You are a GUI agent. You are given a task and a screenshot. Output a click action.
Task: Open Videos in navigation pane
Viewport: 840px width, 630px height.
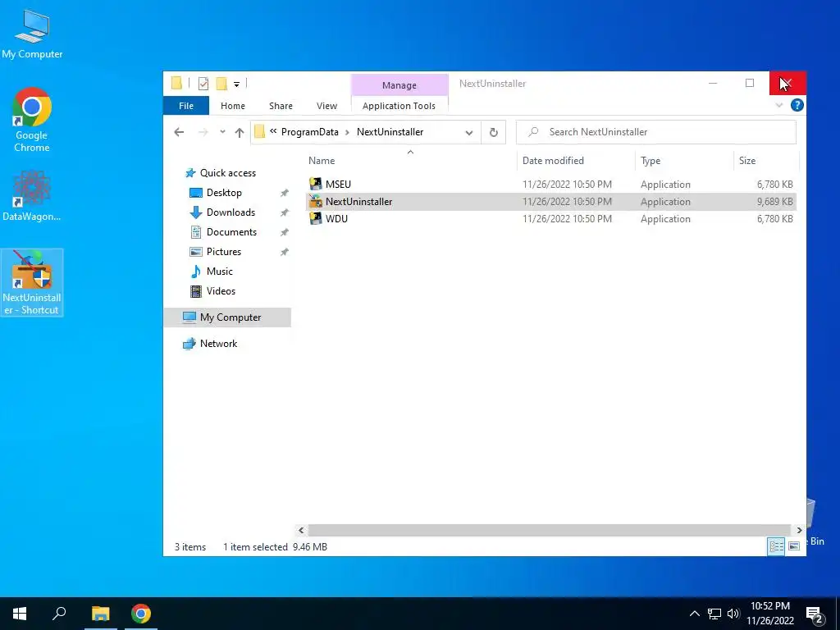212,291
